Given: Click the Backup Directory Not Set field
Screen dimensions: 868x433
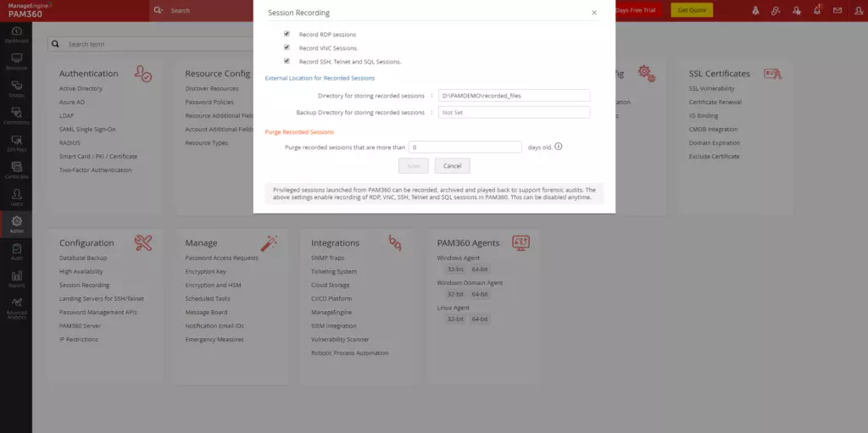Looking at the screenshot, I should [514, 113].
